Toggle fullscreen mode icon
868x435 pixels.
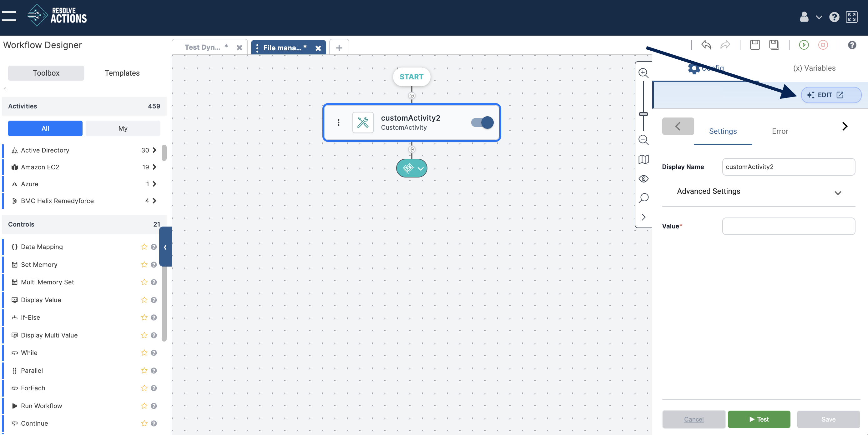851,17
